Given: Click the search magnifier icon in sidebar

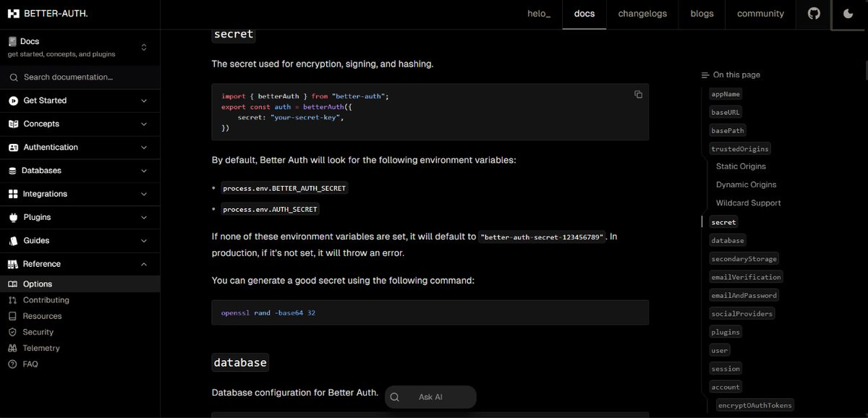Looking at the screenshot, I should click(x=14, y=77).
